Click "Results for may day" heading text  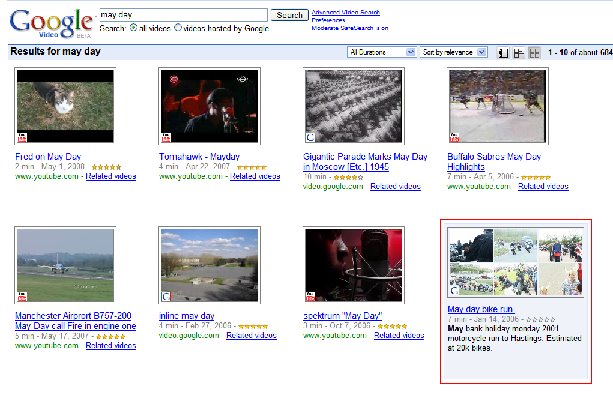point(56,51)
